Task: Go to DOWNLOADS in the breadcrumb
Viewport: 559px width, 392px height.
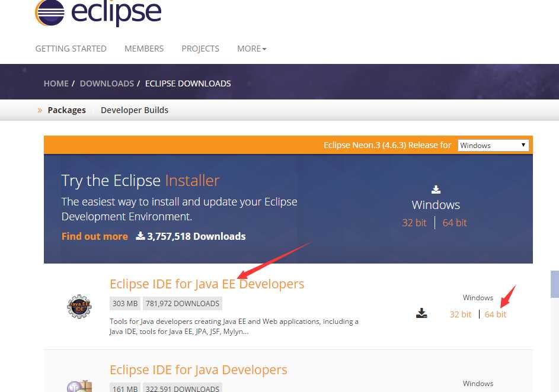Action: [x=107, y=83]
